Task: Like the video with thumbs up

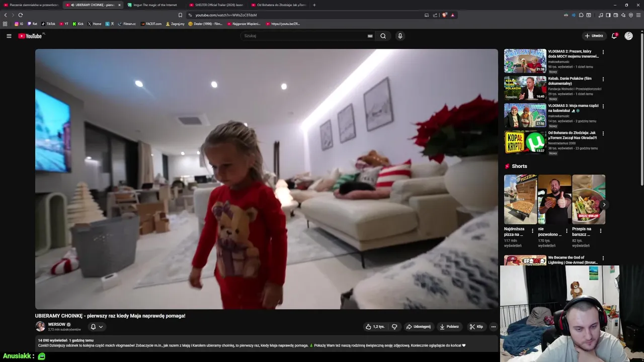Action: tap(375, 327)
